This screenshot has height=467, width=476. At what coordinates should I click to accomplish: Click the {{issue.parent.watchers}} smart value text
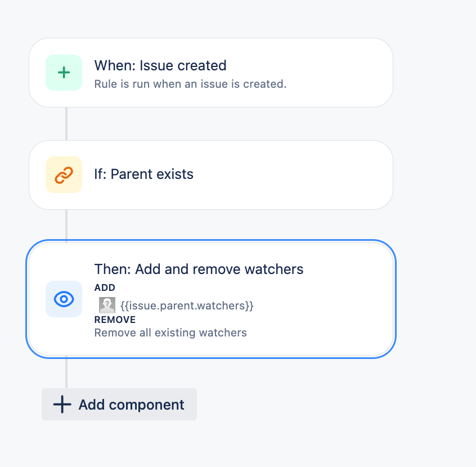tap(187, 306)
